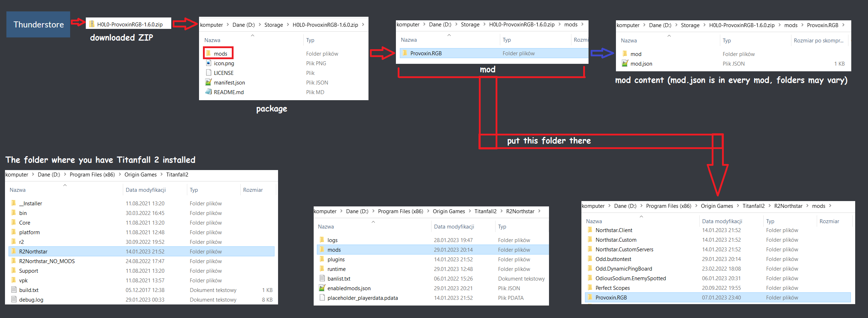Open the mod folder icon in the Provoxin.RGB zip window

pyautogui.click(x=625, y=53)
